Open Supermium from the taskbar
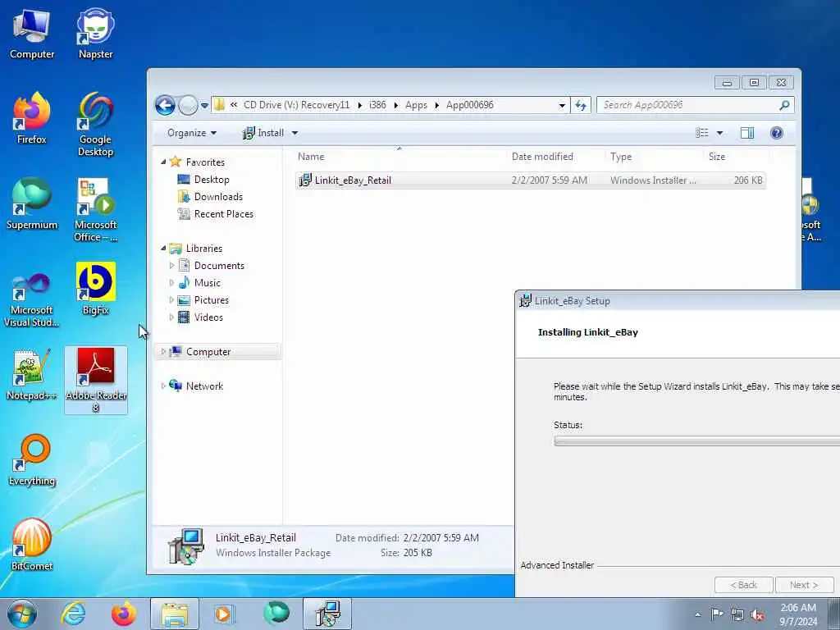840x630 pixels. 276,613
